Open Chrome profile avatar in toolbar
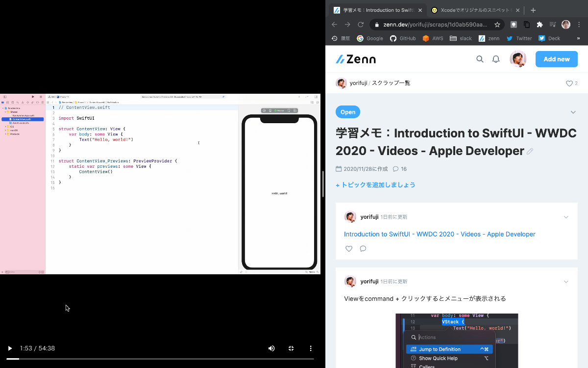 (x=566, y=25)
